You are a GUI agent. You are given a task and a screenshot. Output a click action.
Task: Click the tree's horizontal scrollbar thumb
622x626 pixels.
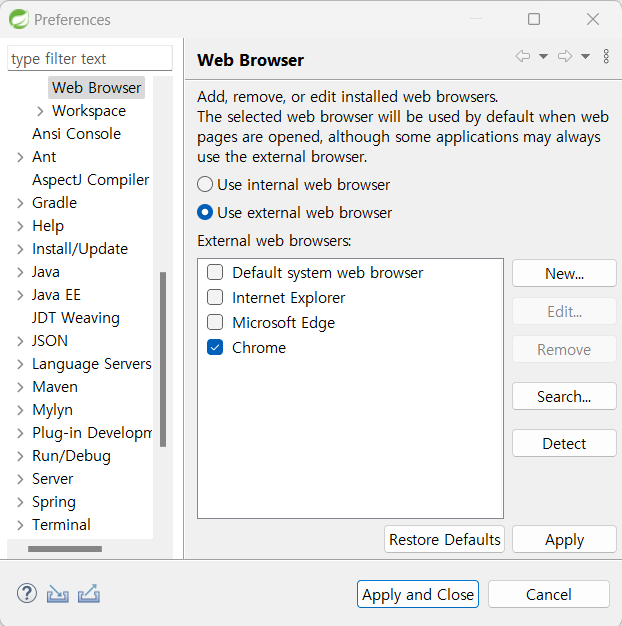(65, 549)
